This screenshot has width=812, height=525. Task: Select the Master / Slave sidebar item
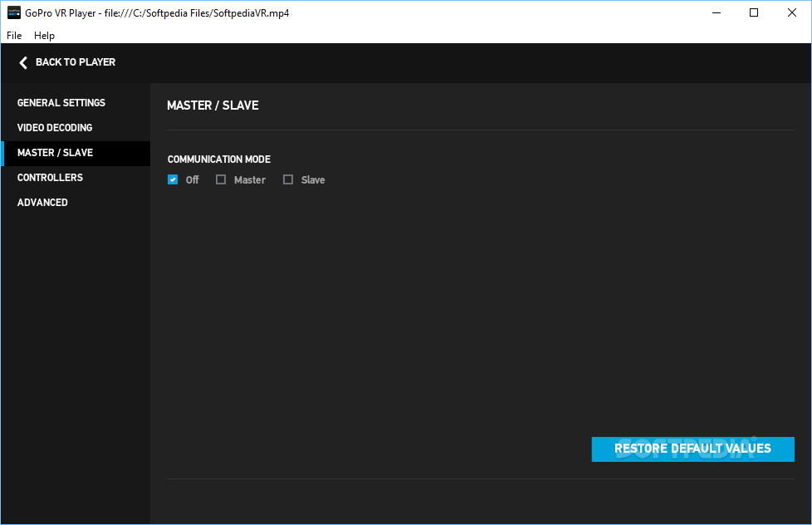[x=76, y=153]
